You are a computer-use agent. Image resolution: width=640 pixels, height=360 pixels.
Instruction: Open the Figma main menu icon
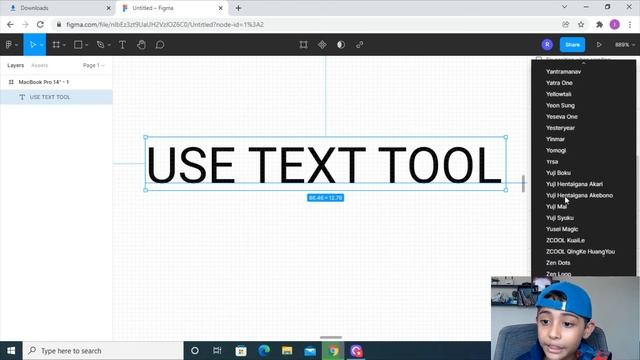click(9, 44)
